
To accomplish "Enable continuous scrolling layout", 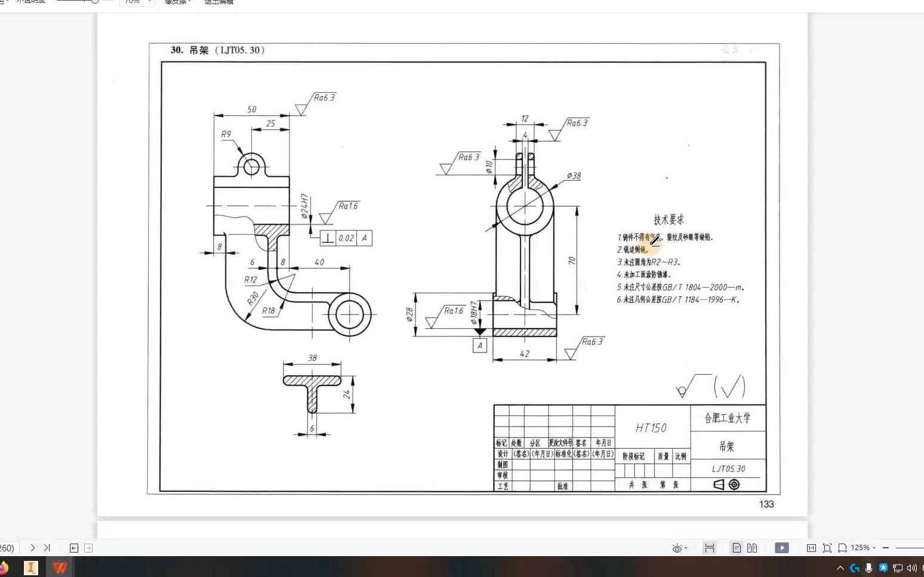I will [x=710, y=548].
